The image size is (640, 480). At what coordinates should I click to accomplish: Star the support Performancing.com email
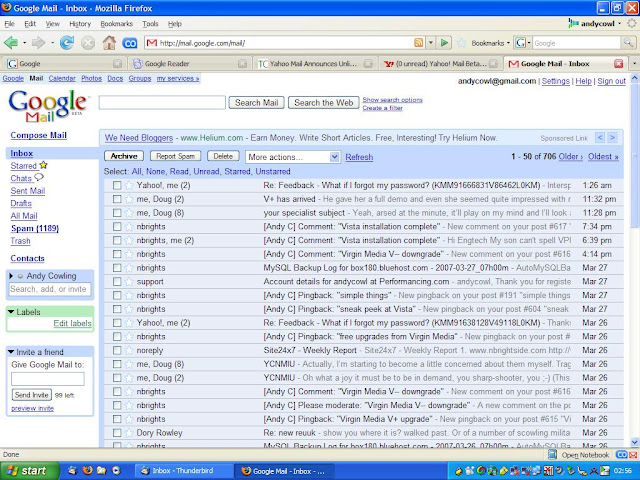point(129,282)
